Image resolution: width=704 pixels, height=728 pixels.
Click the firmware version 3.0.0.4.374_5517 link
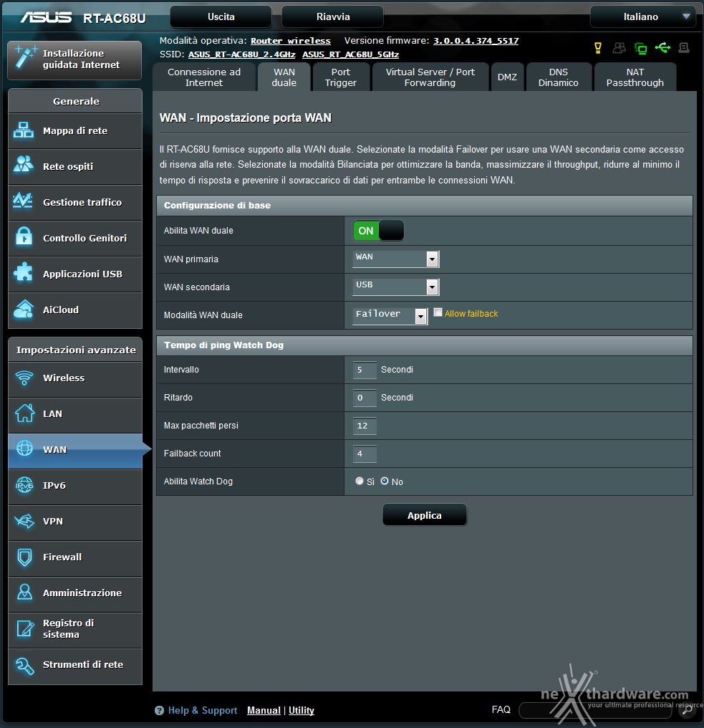click(476, 41)
